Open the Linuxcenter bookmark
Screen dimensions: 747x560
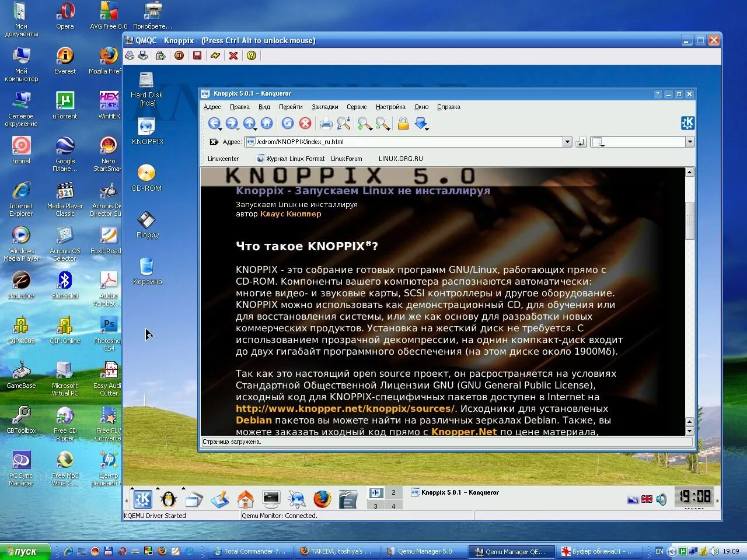223,159
